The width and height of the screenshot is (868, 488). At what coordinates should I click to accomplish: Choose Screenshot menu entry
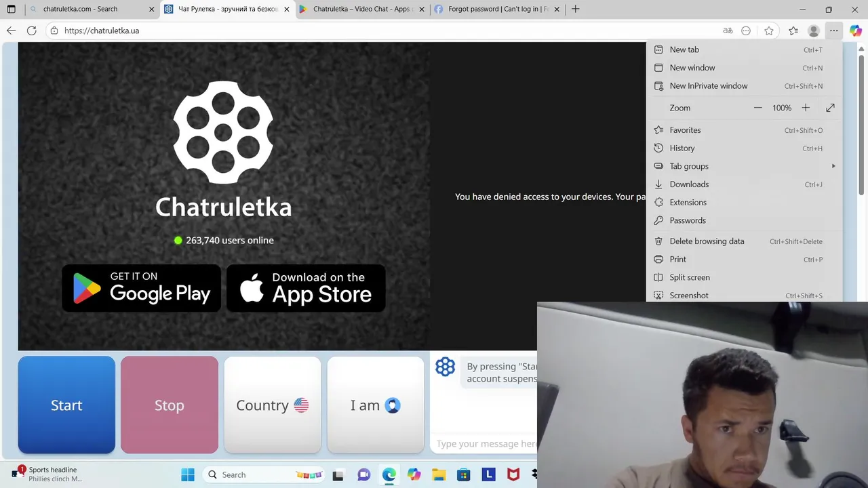744,296
